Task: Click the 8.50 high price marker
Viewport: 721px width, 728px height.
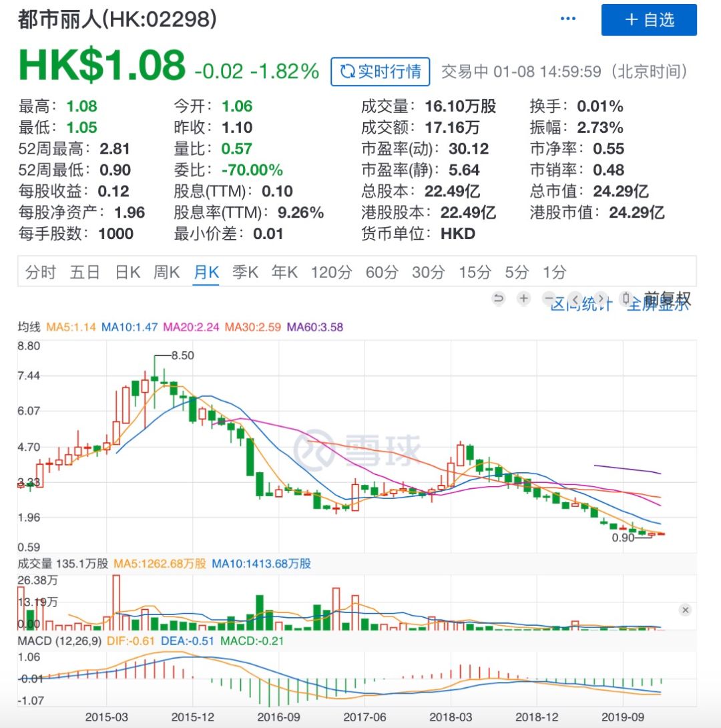Action: tap(182, 355)
